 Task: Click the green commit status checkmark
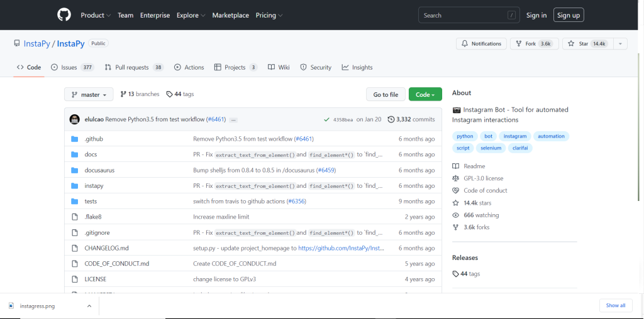(326, 119)
